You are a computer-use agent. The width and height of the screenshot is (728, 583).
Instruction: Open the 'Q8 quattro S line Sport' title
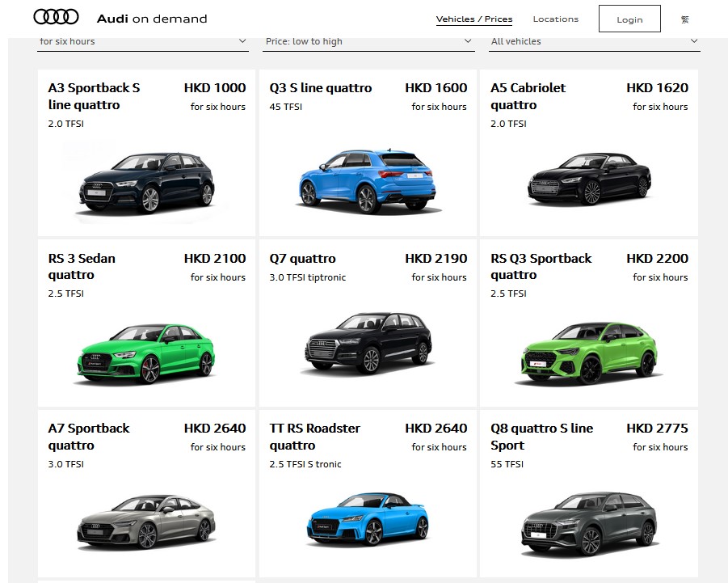coord(542,437)
